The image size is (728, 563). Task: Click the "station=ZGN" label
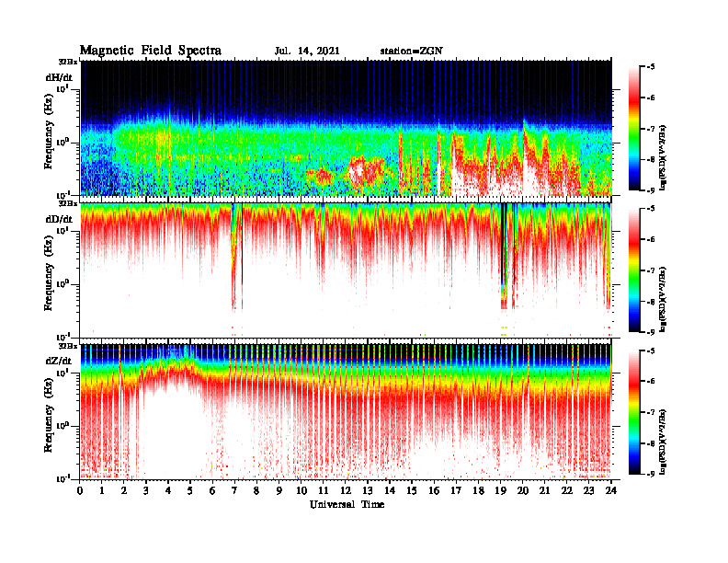[412, 52]
